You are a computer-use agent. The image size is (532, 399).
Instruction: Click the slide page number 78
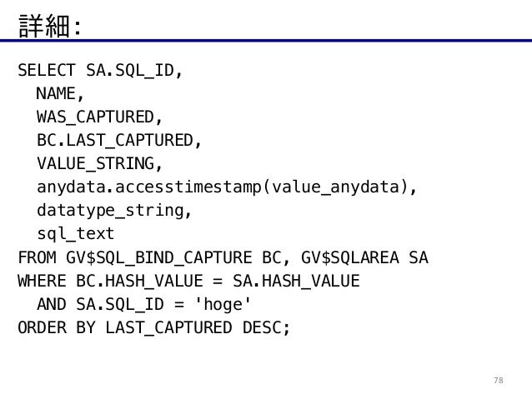click(499, 381)
